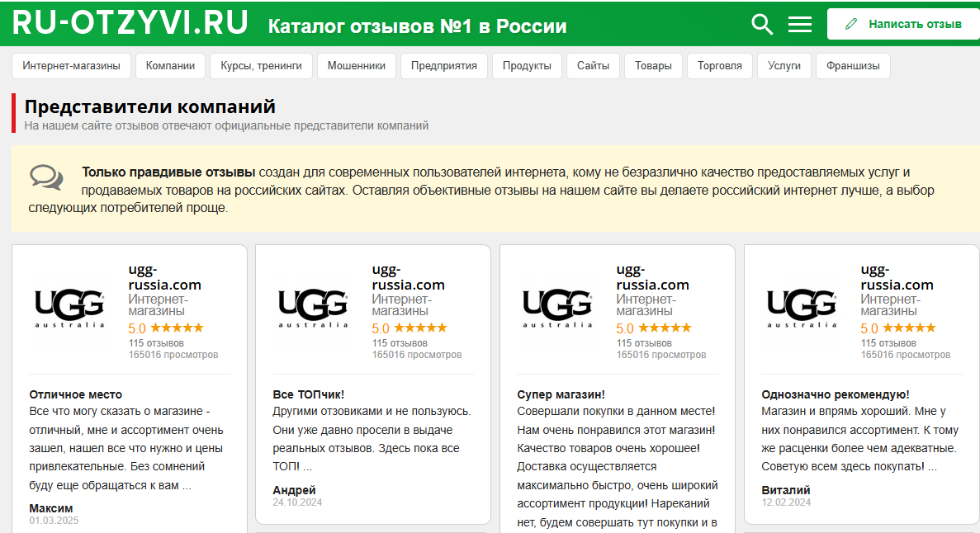Click UGG logo in Виталий's review card
The height and width of the screenshot is (533, 980).
(802, 309)
